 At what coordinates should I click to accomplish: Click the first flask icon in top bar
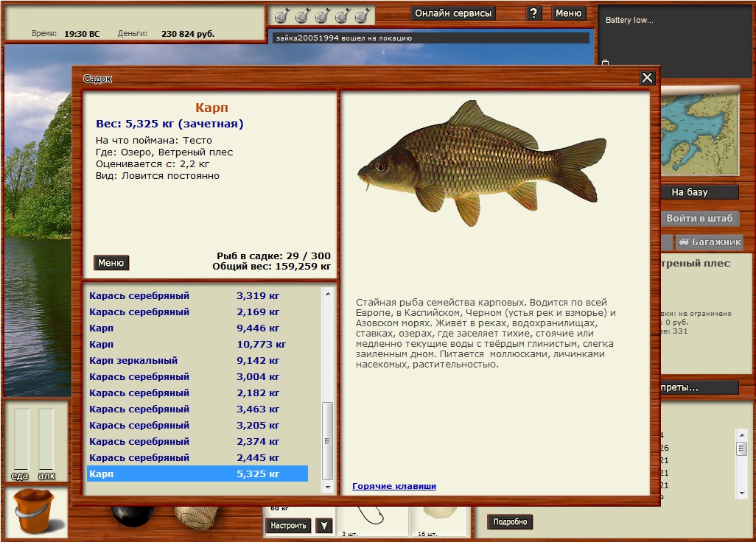tap(281, 15)
